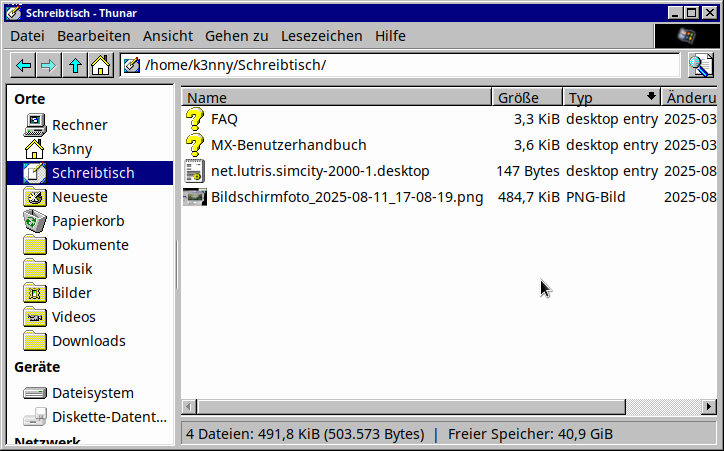Image resolution: width=724 pixels, height=451 pixels.
Task: Click the horizontal scrollbar right arrow
Action: pyautogui.click(x=709, y=407)
